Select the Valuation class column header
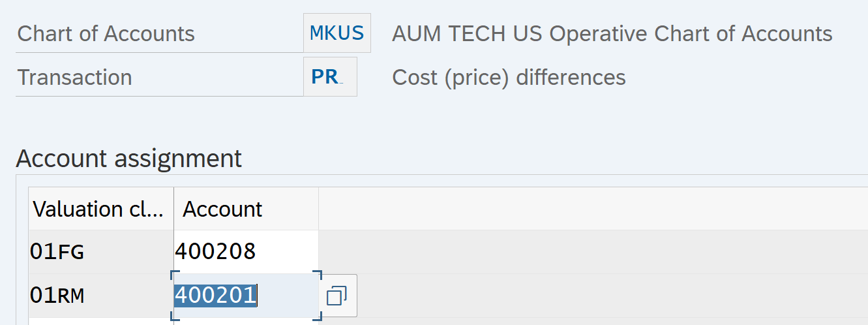868x325 pixels. point(100,209)
